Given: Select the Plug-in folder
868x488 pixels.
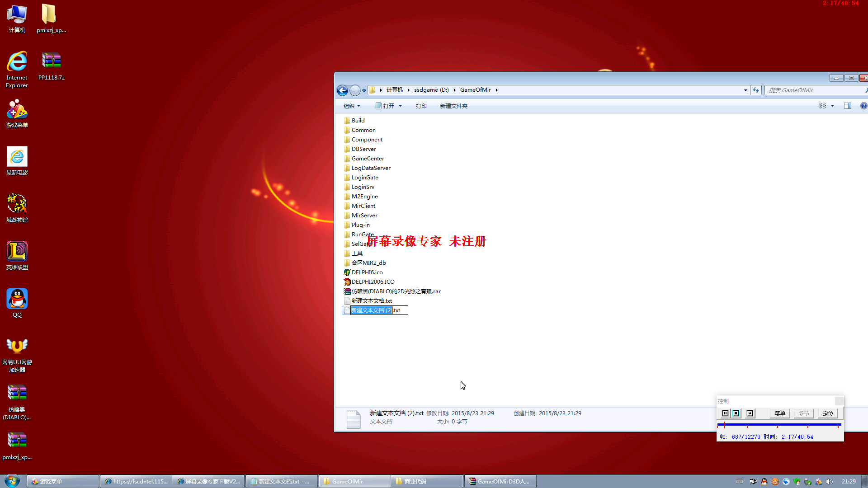Looking at the screenshot, I should pyautogui.click(x=357, y=225).
